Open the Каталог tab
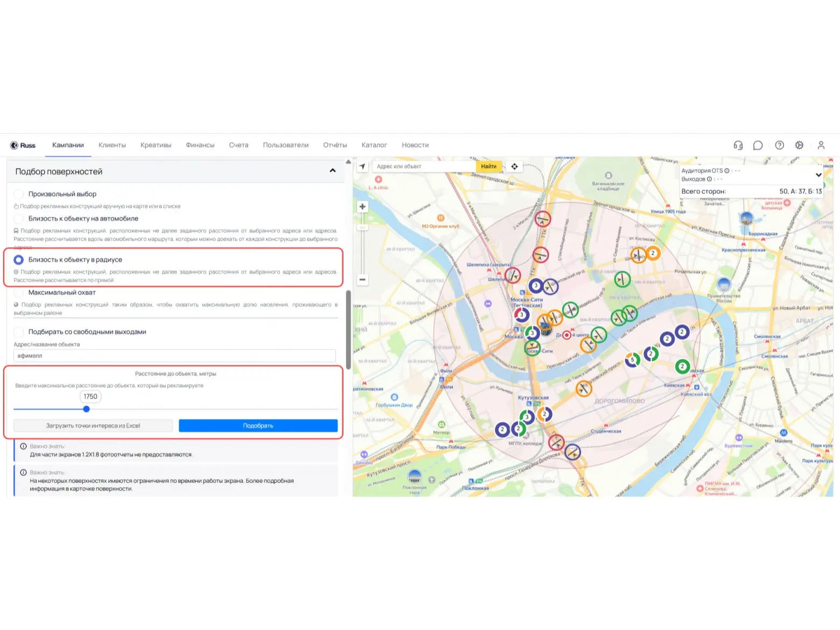 374,145
